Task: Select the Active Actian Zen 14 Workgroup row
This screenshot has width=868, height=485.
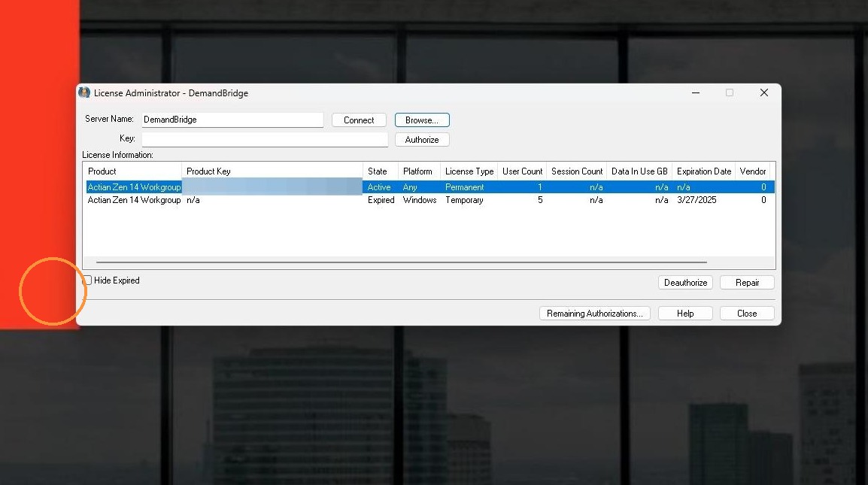Action: coord(430,187)
